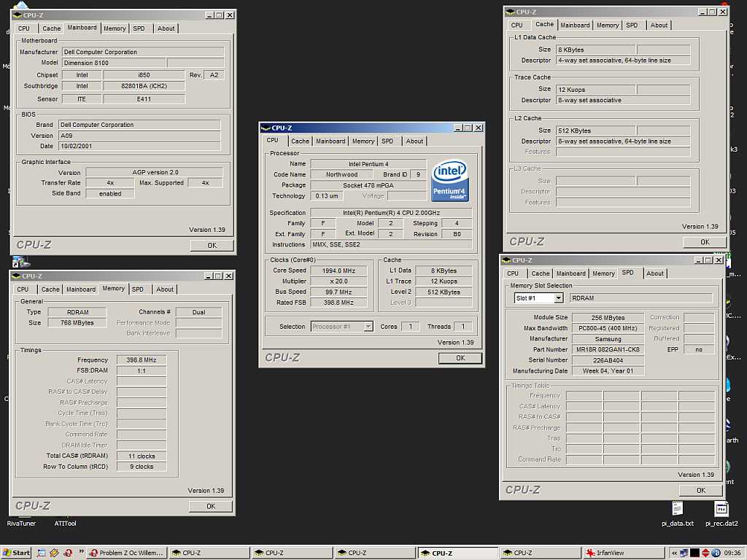Viewport: 747px width, 560px height.
Task: Click the AGP version 2.0 field
Action: tap(155, 172)
